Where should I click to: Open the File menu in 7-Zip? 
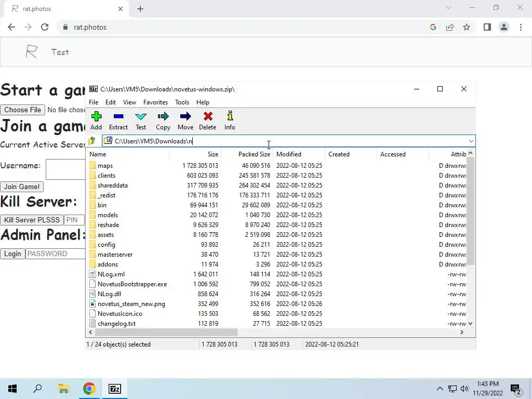94,102
